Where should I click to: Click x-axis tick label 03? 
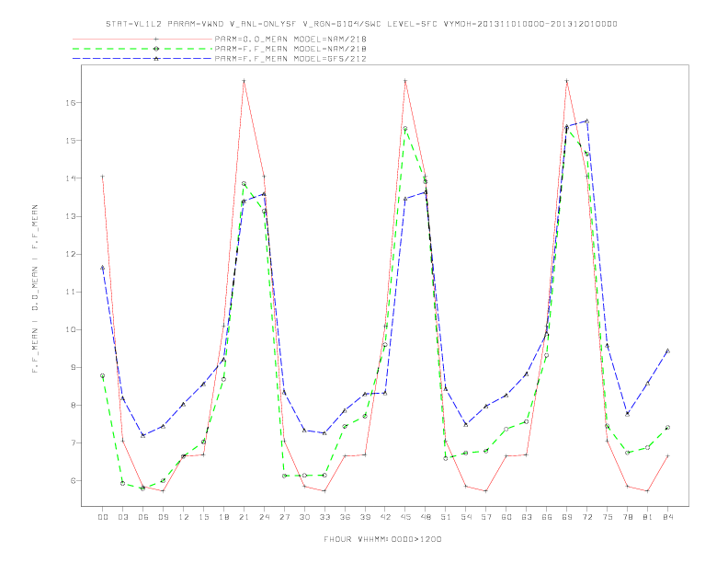[122, 517]
